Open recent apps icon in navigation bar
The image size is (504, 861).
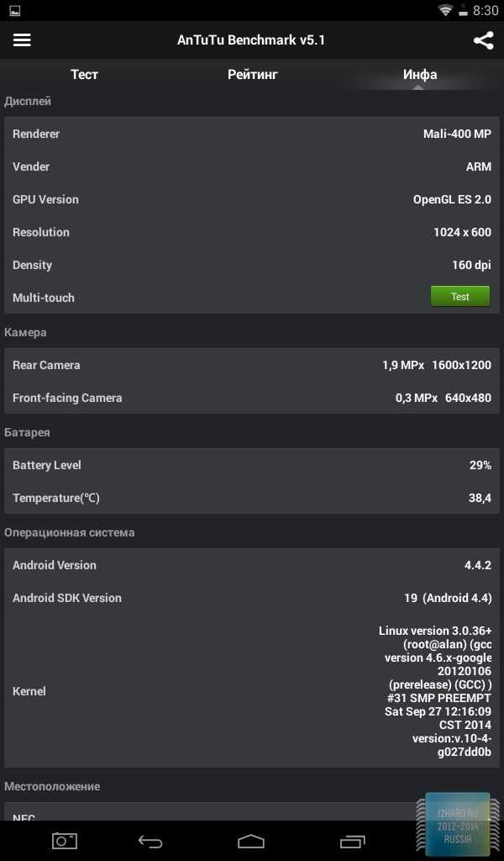[353, 841]
